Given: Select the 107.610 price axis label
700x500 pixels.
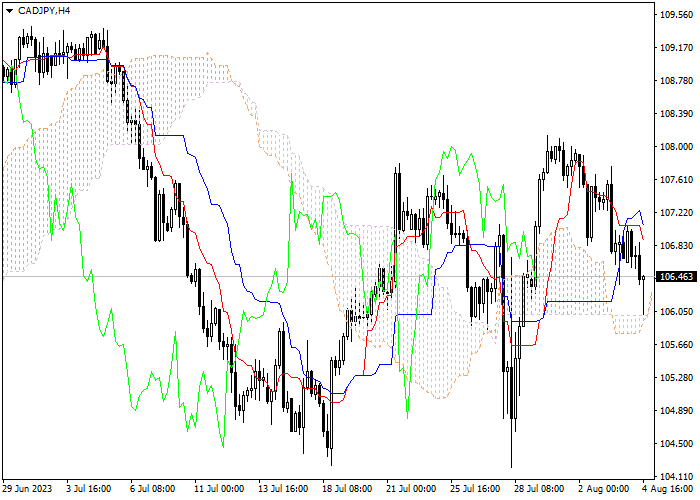Looking at the screenshot, I should (x=676, y=180).
